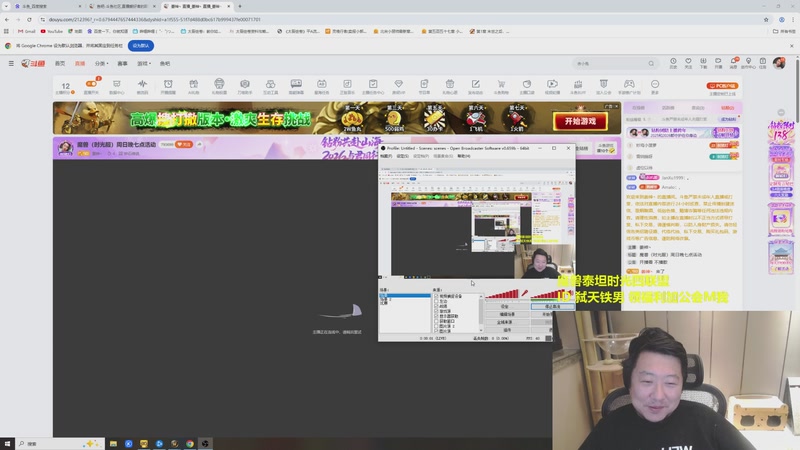Screen dimensions: 800x450
Task: Click into the Douyu search input field
Action: (x=610, y=64)
